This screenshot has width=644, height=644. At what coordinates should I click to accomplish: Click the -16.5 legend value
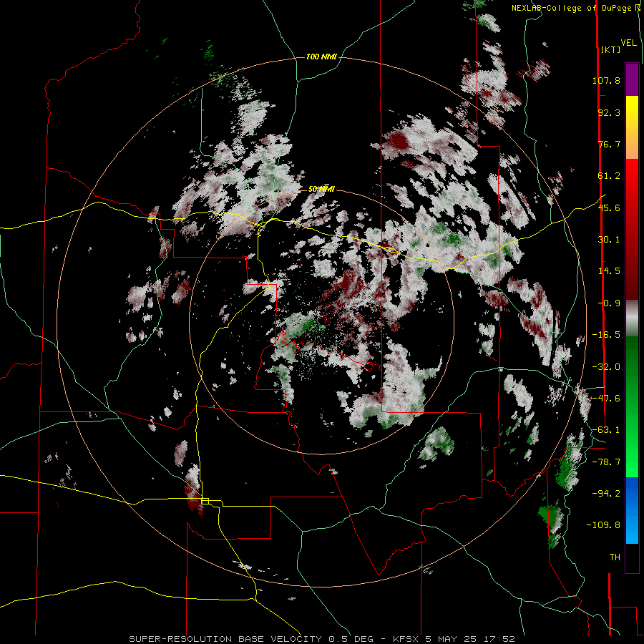(606, 335)
